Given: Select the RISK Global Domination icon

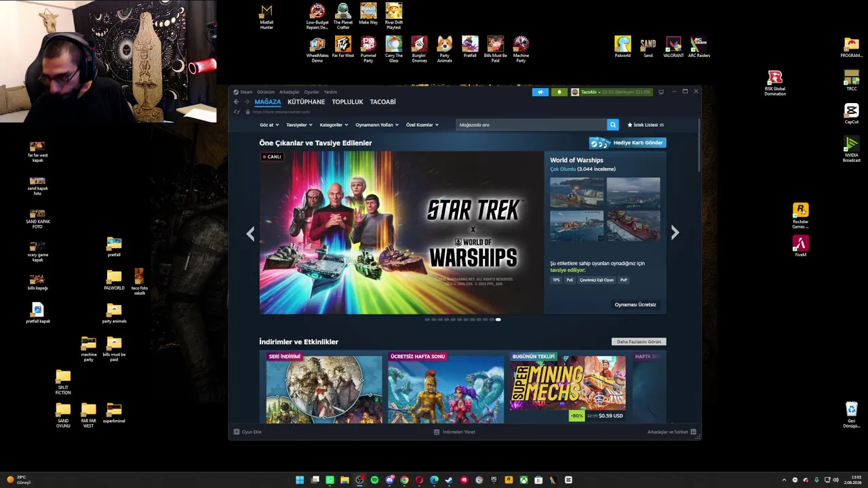Looking at the screenshot, I should point(775,83).
